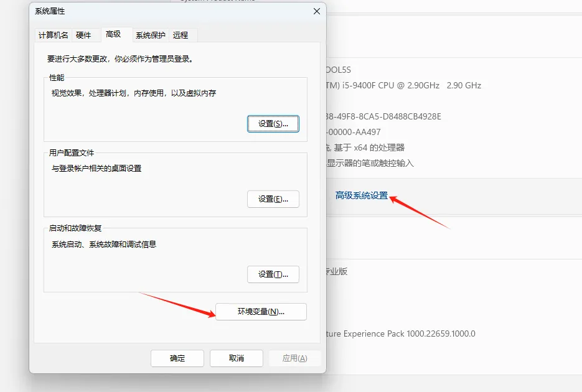Open user profile settings via 设置(E)
The width and height of the screenshot is (582, 392).
click(273, 198)
